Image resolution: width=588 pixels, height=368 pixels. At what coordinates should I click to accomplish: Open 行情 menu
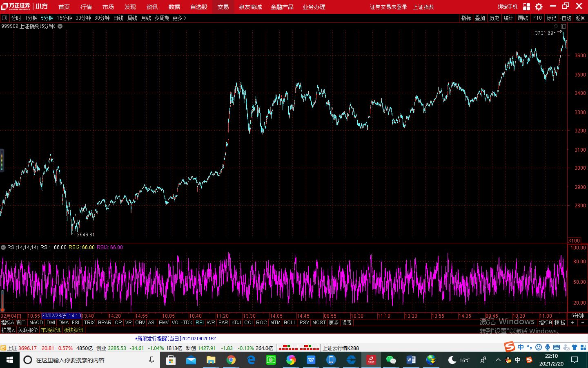pyautogui.click(x=86, y=7)
